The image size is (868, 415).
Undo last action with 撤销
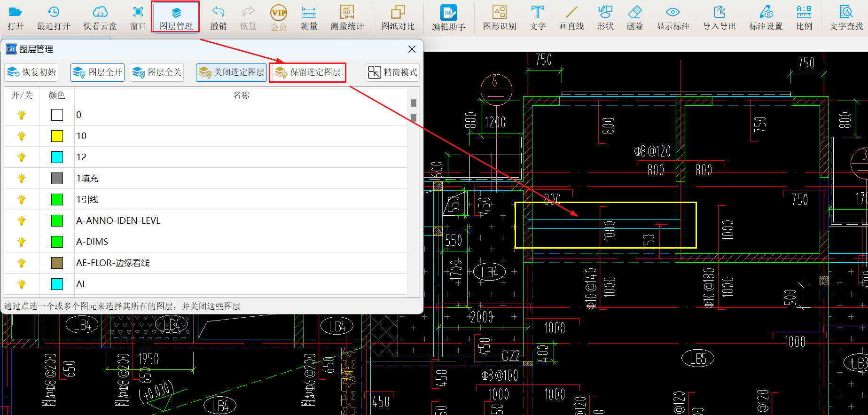point(219,18)
